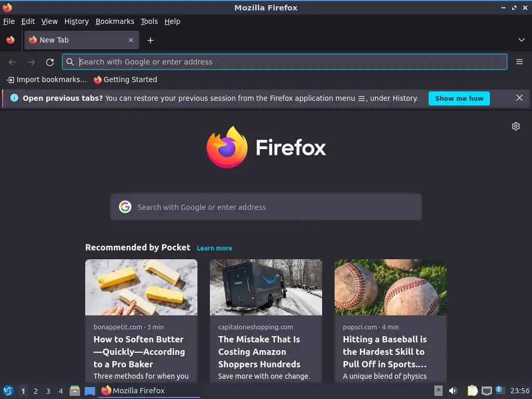Focus the center Google search field
This screenshot has width=532, height=399.
[266, 207]
